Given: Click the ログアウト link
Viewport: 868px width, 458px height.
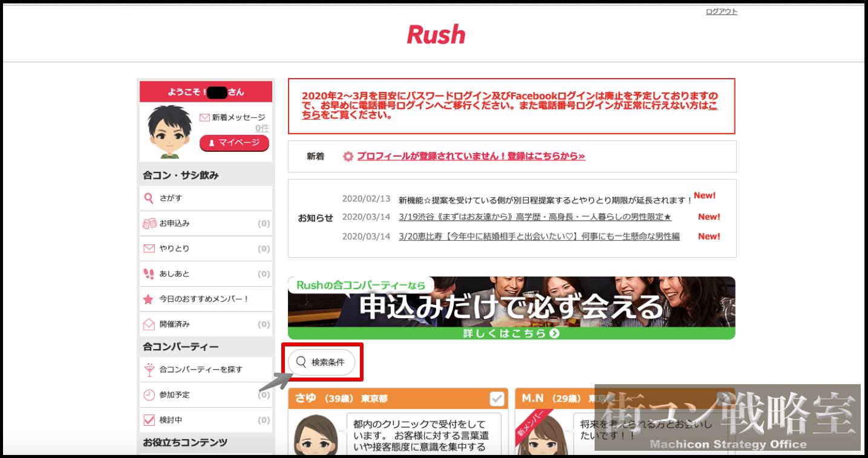Looking at the screenshot, I should [721, 11].
